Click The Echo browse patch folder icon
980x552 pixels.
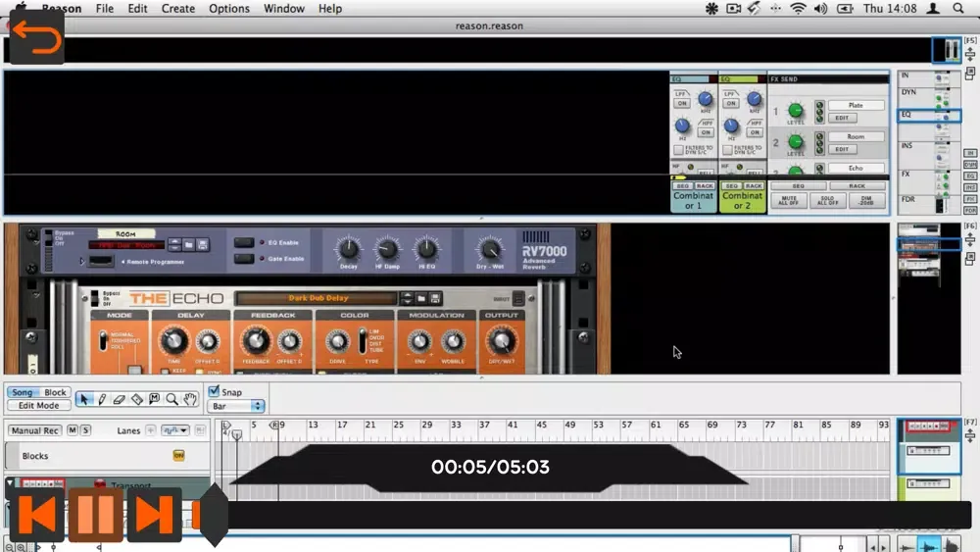point(421,298)
